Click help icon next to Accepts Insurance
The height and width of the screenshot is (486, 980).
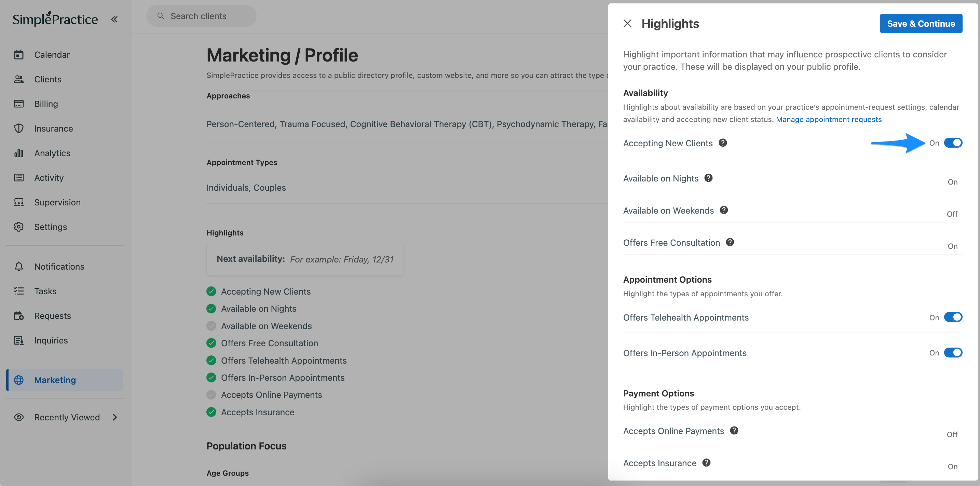click(706, 462)
